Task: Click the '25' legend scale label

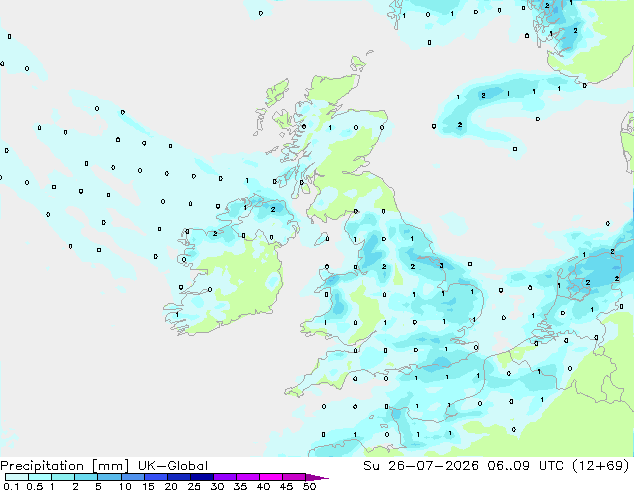Action: click(x=194, y=486)
